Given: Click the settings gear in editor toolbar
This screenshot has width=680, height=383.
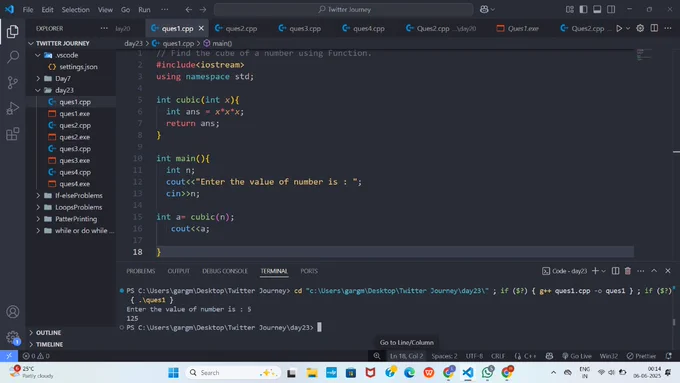Looking at the screenshot, I should [640, 28].
